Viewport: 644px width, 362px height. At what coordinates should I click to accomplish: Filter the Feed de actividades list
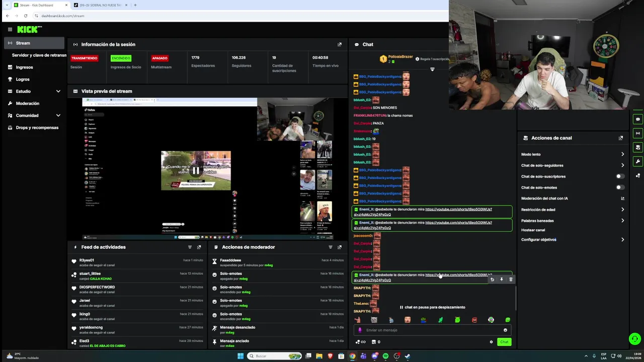click(x=190, y=247)
